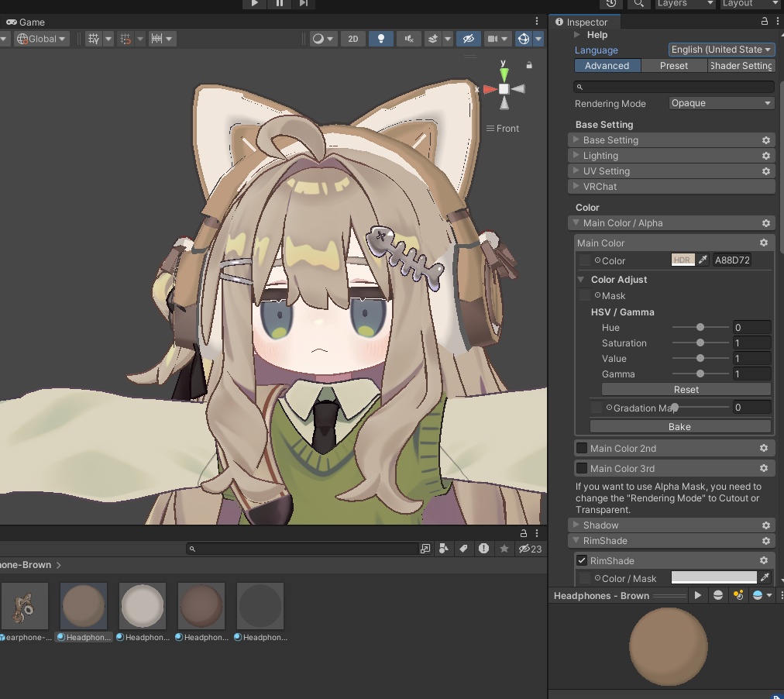Viewport: 784px width, 699px height.
Task: Mute scene audio with the speaker icon
Action: point(409,39)
